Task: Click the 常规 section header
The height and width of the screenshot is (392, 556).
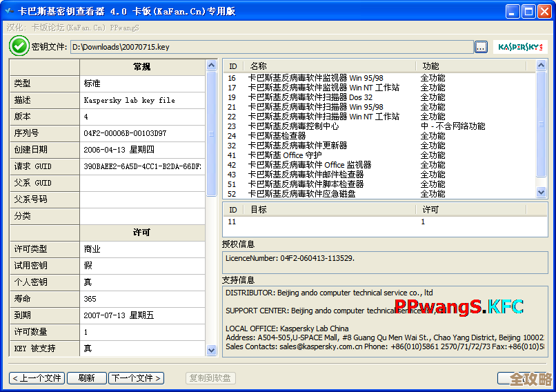Action: point(142,67)
